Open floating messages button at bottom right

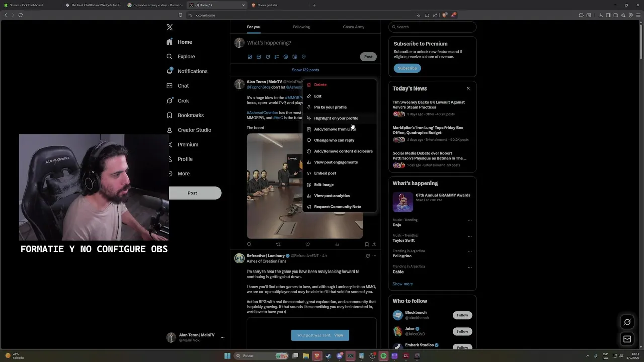click(627, 339)
